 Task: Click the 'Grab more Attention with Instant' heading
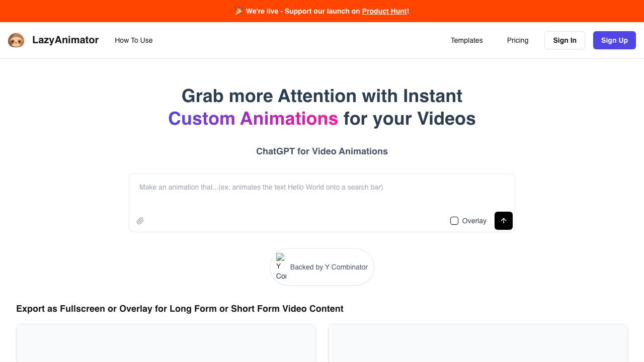[x=322, y=96]
